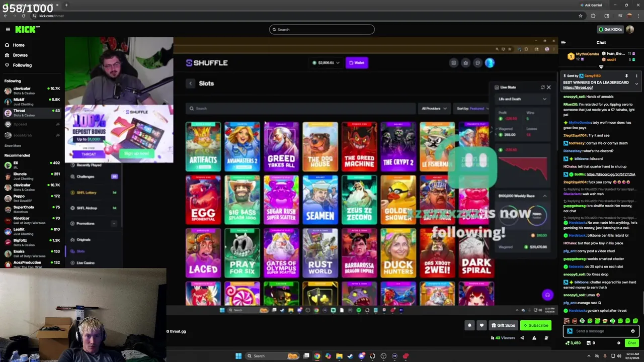Click the share stream icon

[x=522, y=338]
